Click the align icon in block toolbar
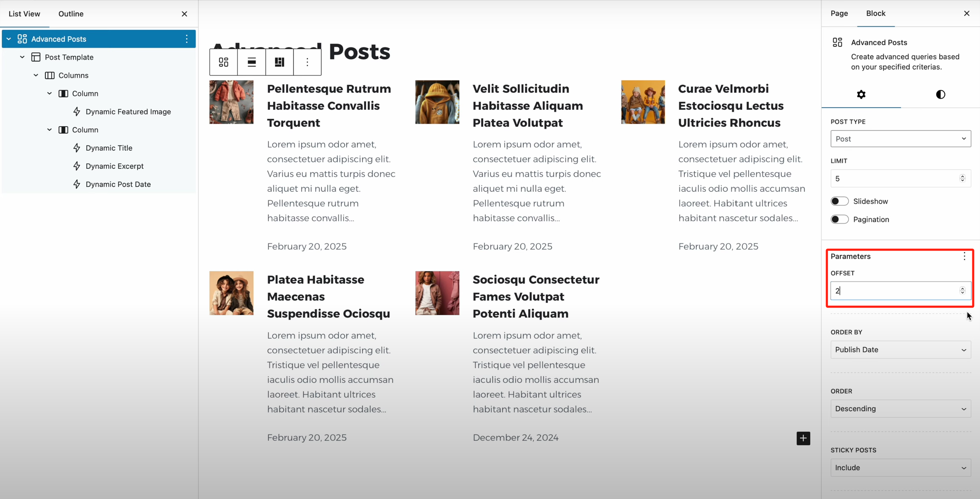Viewport: 980px width, 499px height. tap(251, 62)
